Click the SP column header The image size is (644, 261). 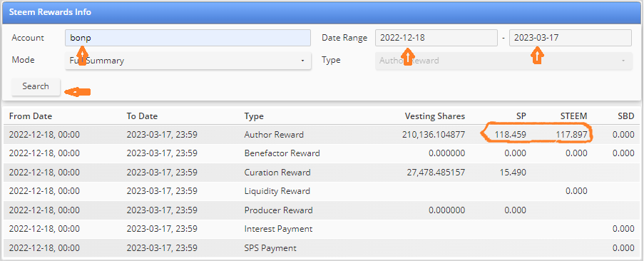pyautogui.click(x=521, y=116)
